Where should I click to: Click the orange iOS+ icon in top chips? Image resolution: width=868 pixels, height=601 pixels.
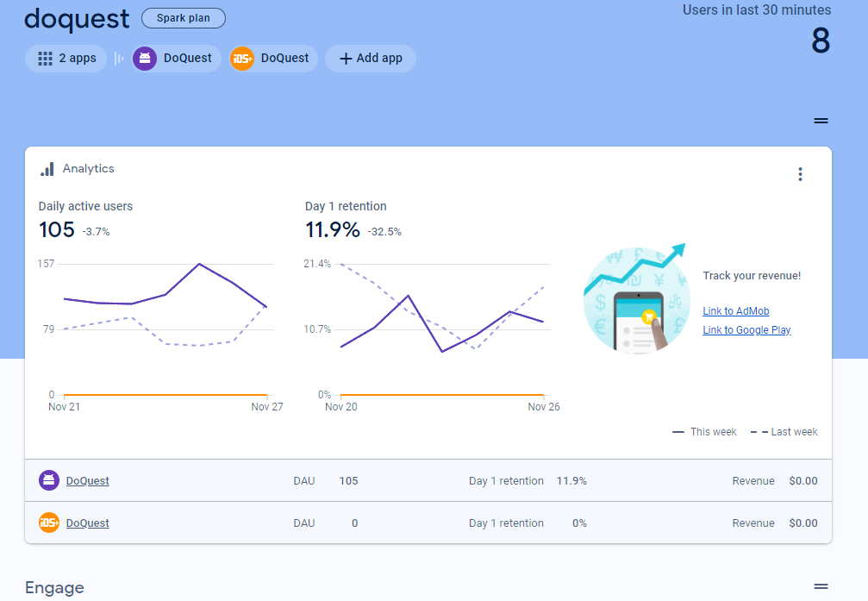coord(242,58)
